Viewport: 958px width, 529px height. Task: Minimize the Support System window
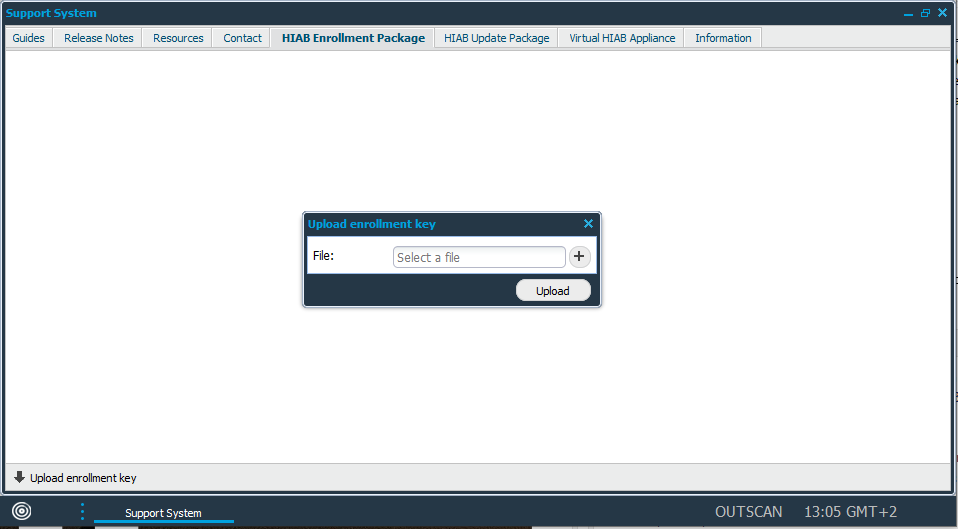(908, 14)
